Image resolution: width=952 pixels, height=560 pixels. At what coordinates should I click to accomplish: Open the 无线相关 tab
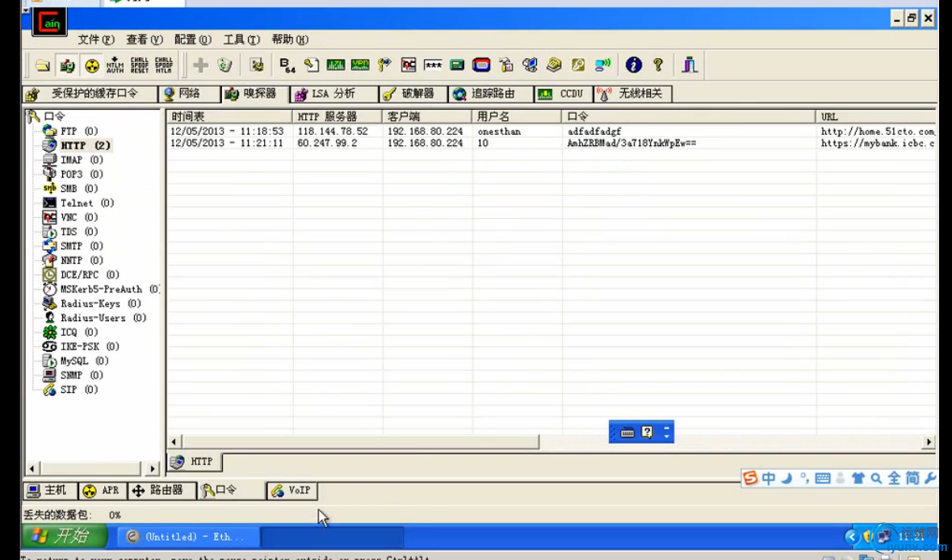[633, 94]
